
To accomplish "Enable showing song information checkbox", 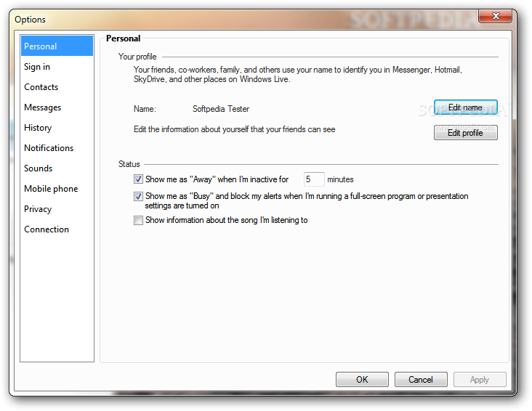I will tap(138, 221).
